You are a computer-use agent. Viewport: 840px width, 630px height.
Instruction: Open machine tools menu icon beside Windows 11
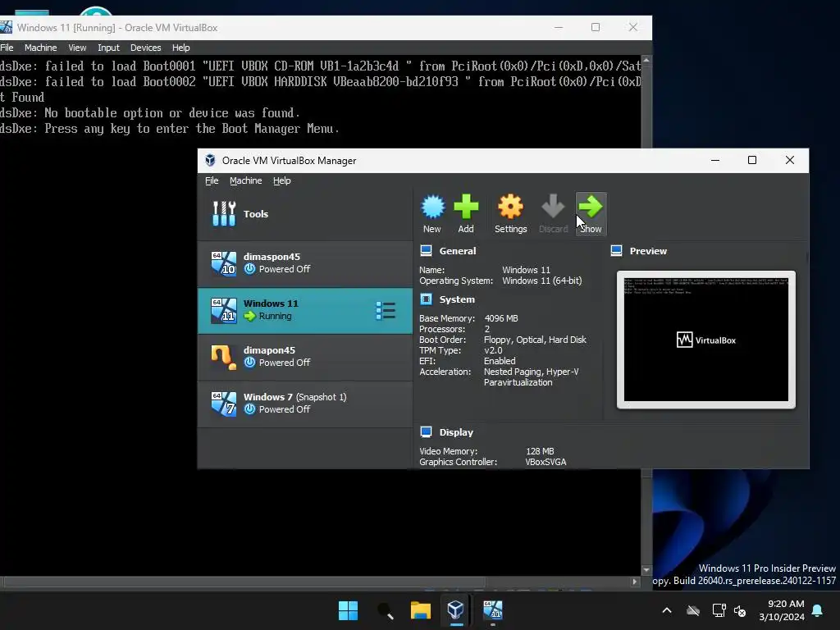click(x=386, y=311)
